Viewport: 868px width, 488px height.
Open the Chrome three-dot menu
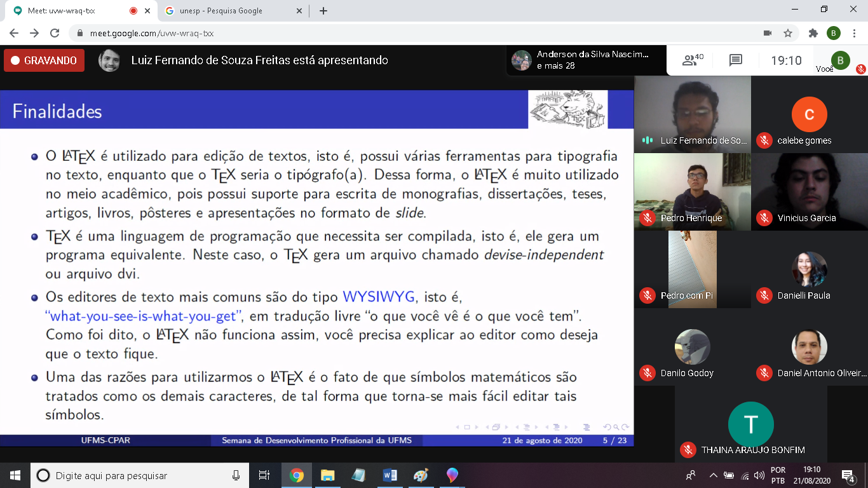854,33
